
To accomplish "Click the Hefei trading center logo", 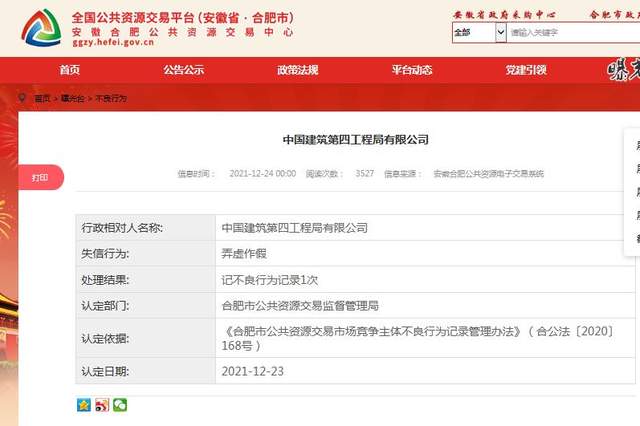I will (x=40, y=26).
